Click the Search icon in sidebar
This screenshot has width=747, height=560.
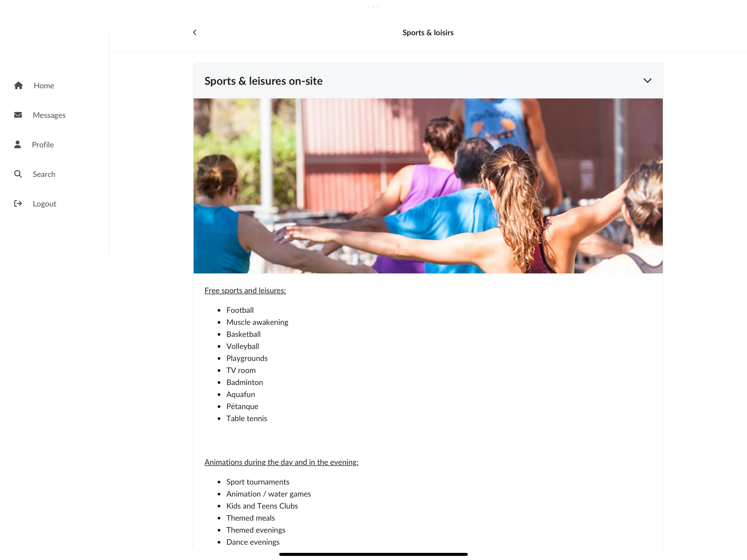coord(18,174)
